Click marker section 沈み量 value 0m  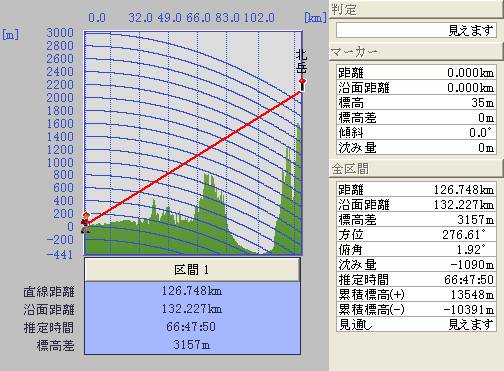(x=486, y=147)
